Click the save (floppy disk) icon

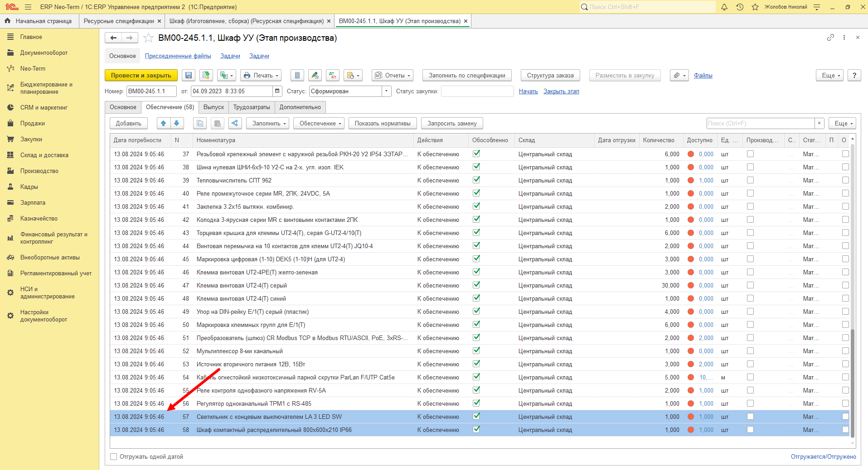[x=189, y=76]
